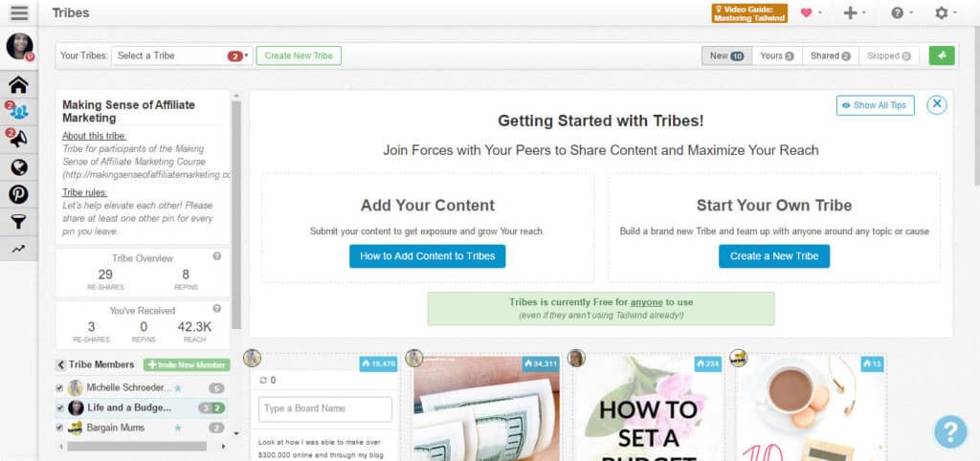Image resolution: width=980 pixels, height=461 pixels.
Task: Toggle Life and a Budget checkbox
Action: [60, 407]
